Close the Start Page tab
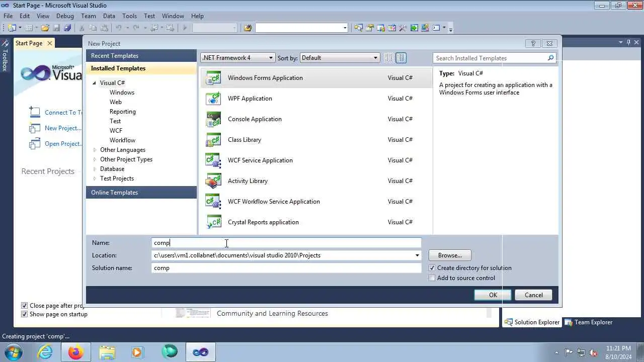The image size is (644, 362). tap(49, 43)
